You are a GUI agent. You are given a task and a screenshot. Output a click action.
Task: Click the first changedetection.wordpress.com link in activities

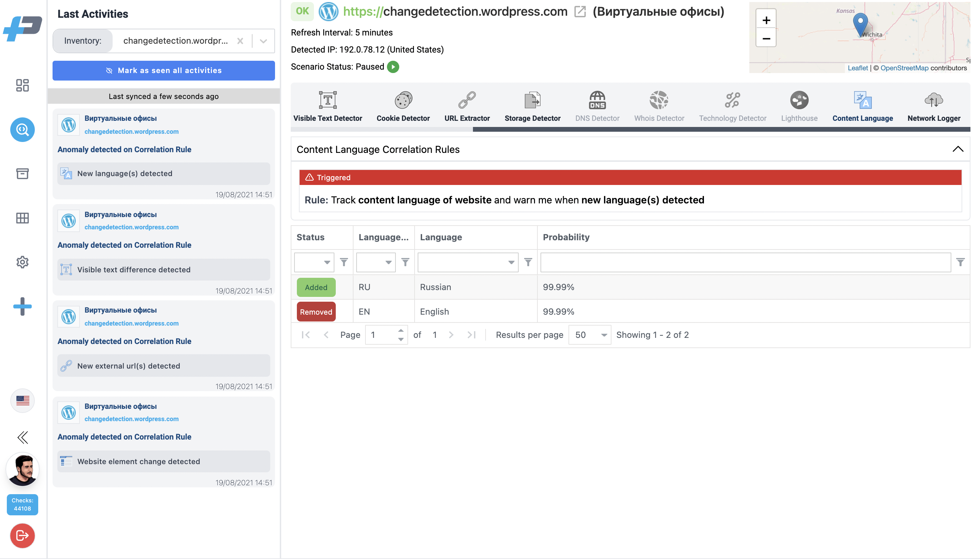click(131, 131)
